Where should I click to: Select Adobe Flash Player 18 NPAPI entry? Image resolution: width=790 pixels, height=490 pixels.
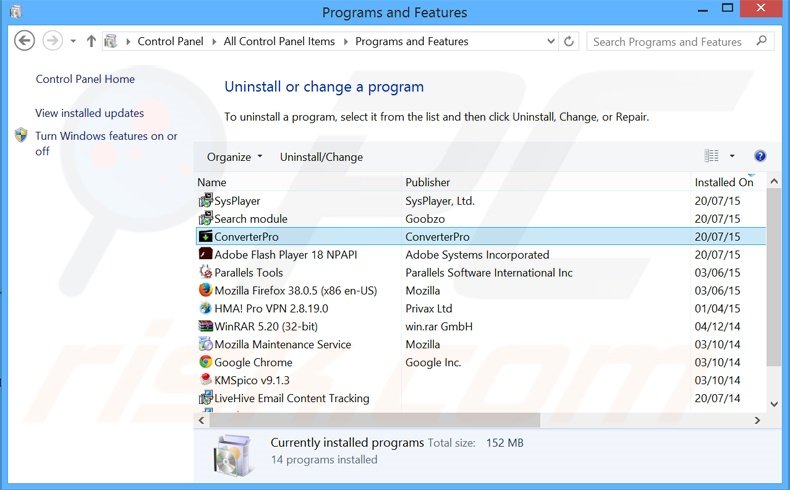pos(286,255)
